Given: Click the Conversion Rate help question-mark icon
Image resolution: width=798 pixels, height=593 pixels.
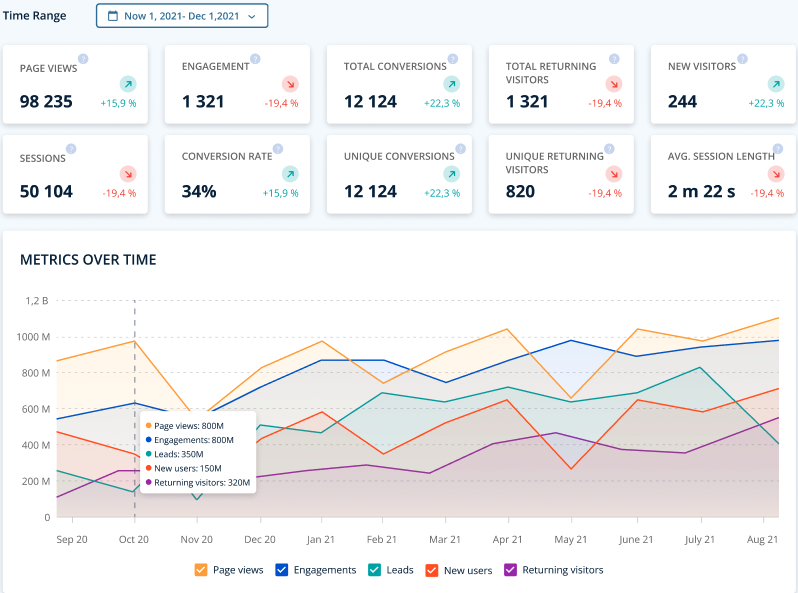Looking at the screenshot, I should pyautogui.click(x=277, y=149).
